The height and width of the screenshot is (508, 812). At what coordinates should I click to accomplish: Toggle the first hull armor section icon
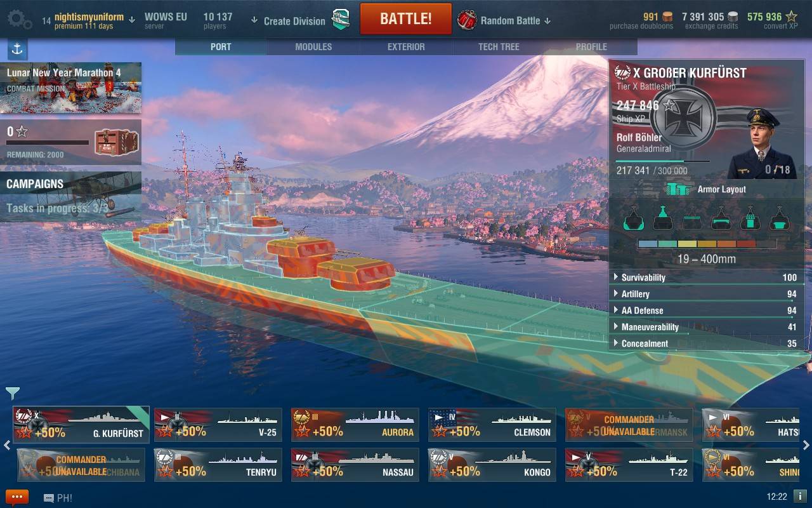pos(633,218)
